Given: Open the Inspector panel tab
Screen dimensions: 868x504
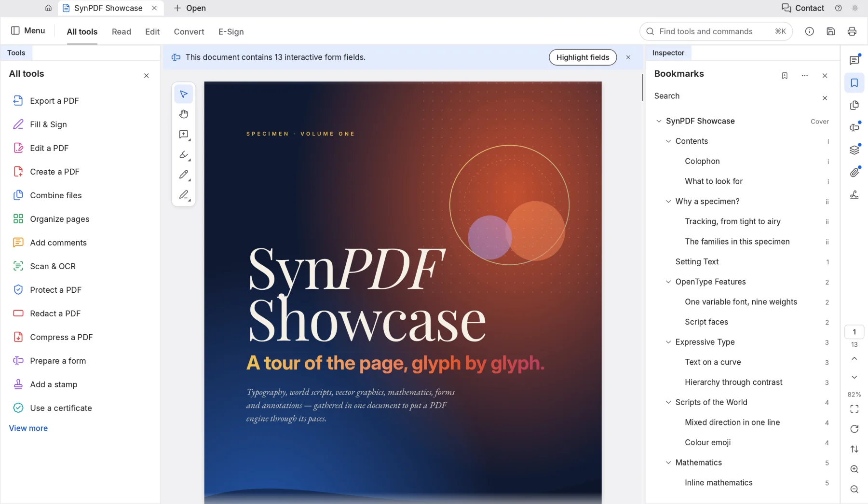Looking at the screenshot, I should 668,53.
